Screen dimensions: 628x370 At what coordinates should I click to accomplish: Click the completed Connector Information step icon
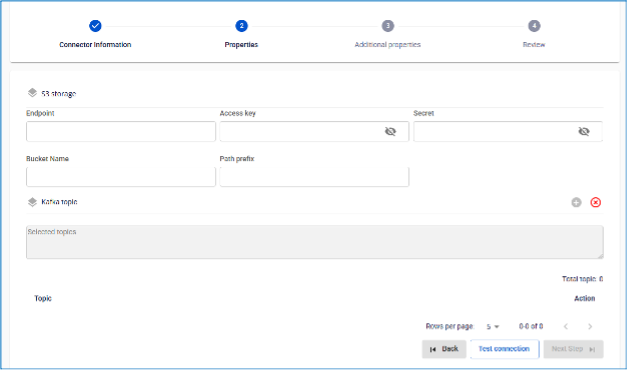tap(95, 26)
